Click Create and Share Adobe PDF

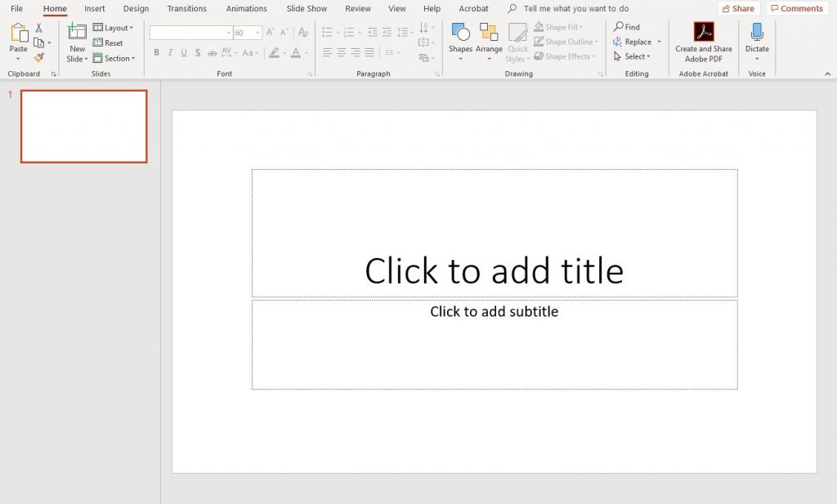(704, 42)
